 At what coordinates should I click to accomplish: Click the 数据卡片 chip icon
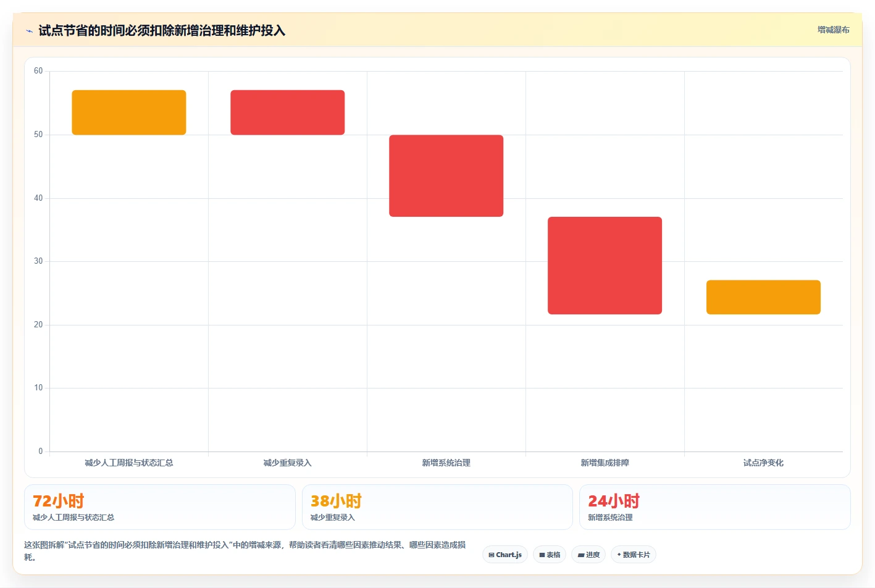tap(619, 555)
